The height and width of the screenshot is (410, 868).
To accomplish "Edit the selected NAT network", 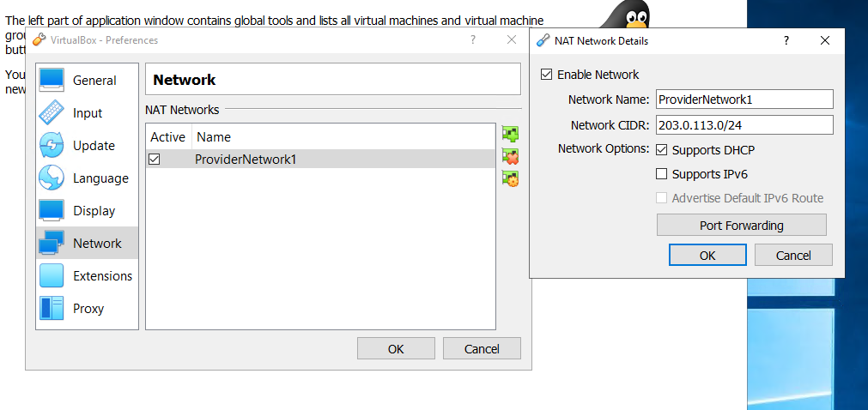I will (510, 178).
